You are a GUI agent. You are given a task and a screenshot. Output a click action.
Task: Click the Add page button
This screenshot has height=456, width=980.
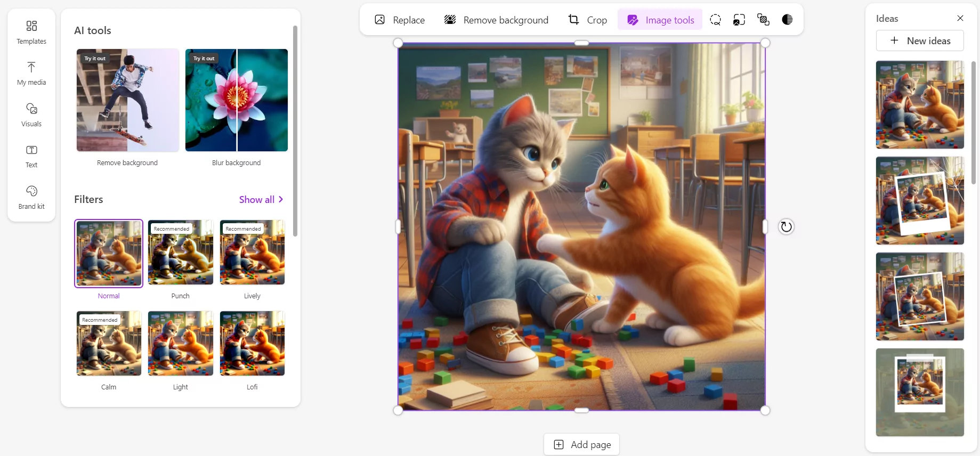click(582, 444)
